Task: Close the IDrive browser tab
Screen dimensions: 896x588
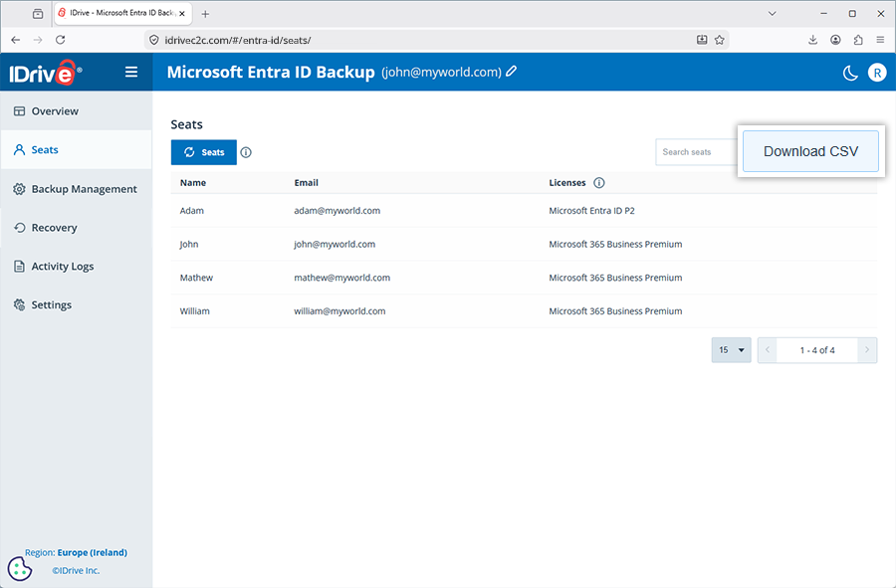Action: 182,14
